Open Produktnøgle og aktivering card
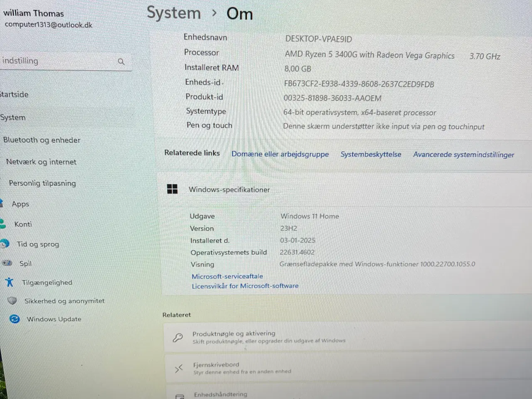Image resolution: width=532 pixels, height=399 pixels. click(x=348, y=337)
